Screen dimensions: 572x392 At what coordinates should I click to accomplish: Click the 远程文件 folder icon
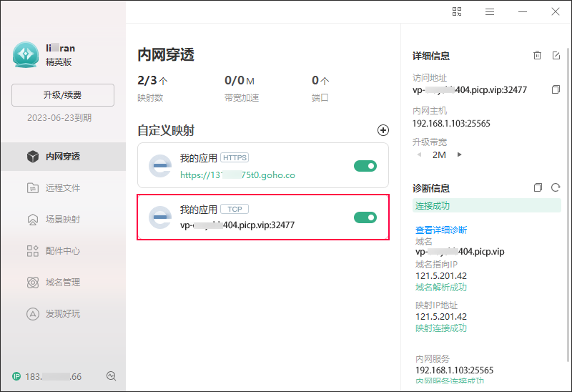point(33,188)
